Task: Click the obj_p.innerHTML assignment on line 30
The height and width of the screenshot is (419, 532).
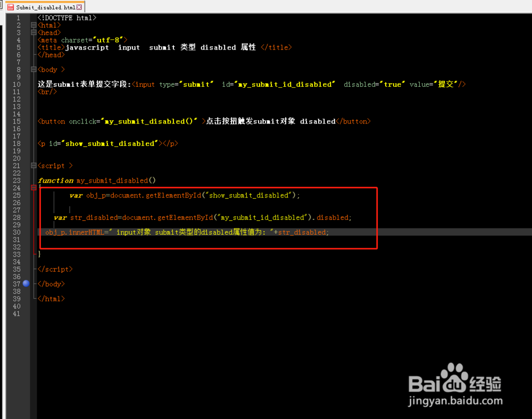Action: point(187,232)
